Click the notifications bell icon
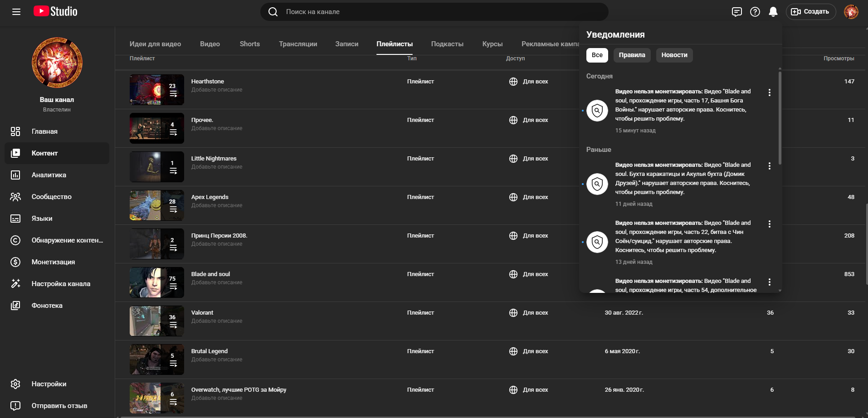 (x=773, y=12)
